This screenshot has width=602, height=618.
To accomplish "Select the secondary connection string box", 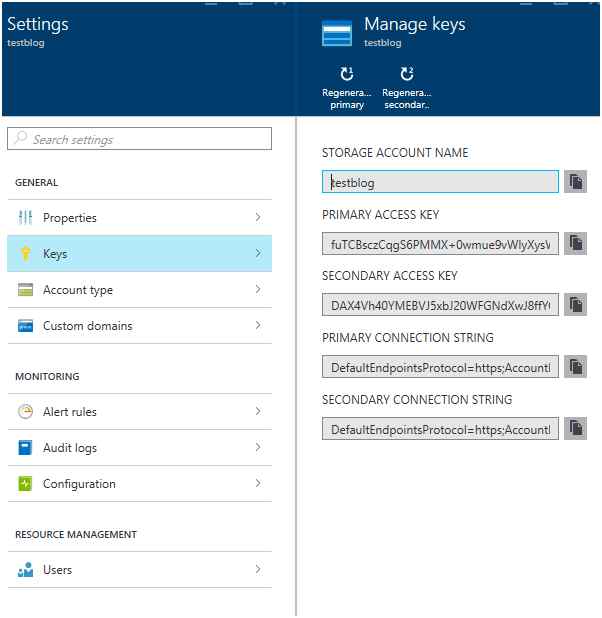I will click(440, 430).
